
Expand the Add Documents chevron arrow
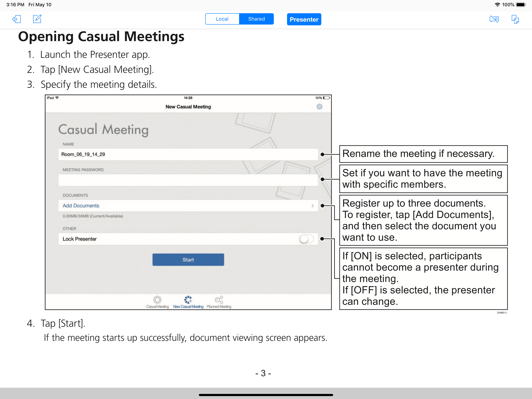pyautogui.click(x=312, y=206)
